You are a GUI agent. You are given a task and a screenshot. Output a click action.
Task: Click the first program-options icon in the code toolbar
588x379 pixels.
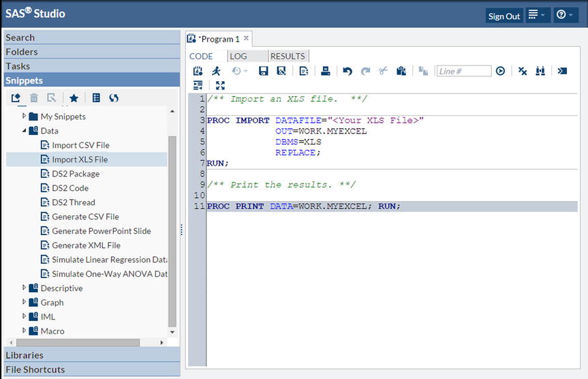[198, 71]
